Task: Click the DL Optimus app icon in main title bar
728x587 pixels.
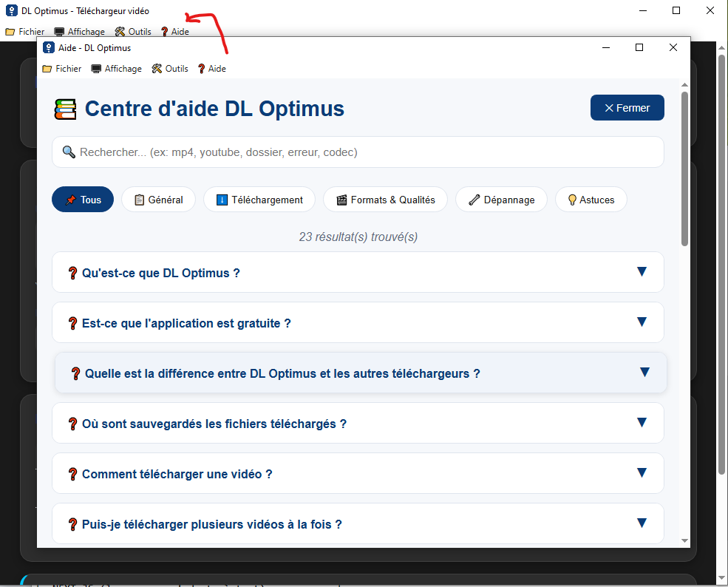Action: [x=12, y=10]
